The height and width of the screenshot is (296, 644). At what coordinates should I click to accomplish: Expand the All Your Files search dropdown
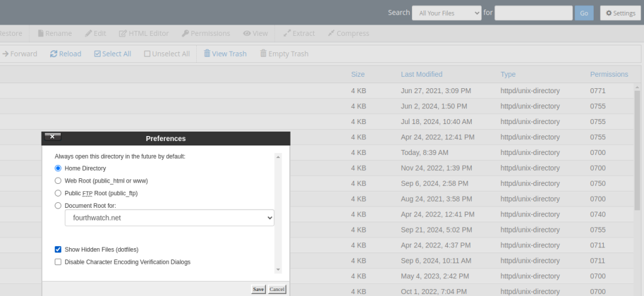click(446, 13)
